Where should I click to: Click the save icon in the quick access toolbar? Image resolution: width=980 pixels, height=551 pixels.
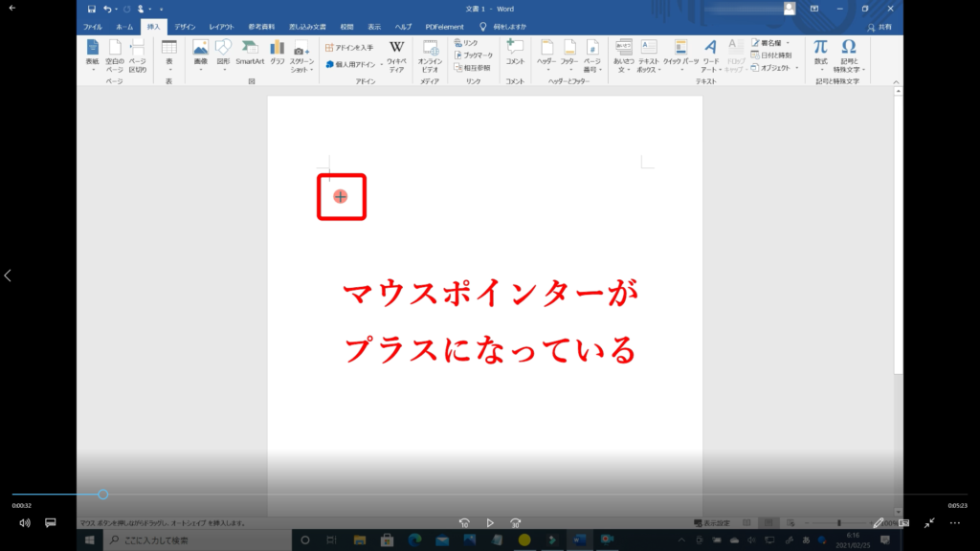coord(92,9)
